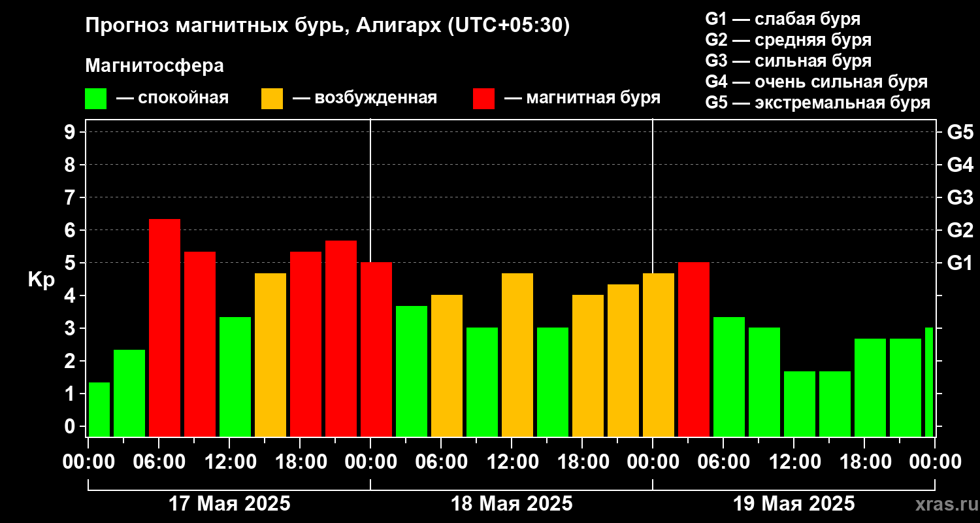
Task: Select the green bar over 17 May 12:00
Action: [235, 377]
